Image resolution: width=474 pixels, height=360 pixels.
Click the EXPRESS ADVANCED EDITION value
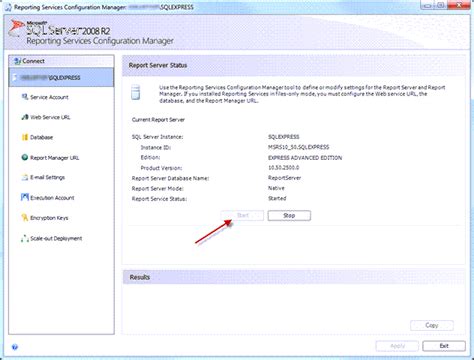[x=305, y=158]
